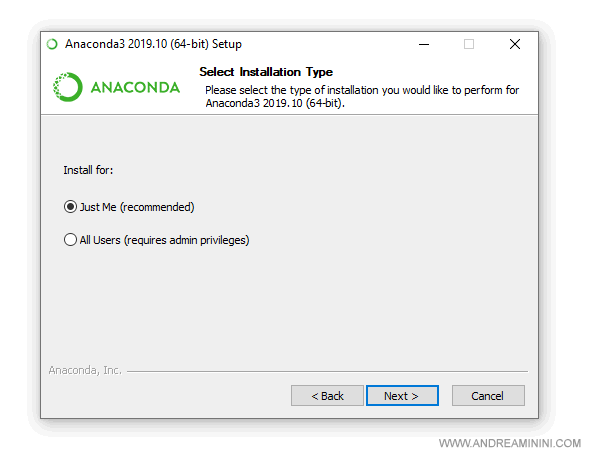Click the "Anaconda3 2019.10 (64-bit) Setup" window title

click(x=153, y=44)
